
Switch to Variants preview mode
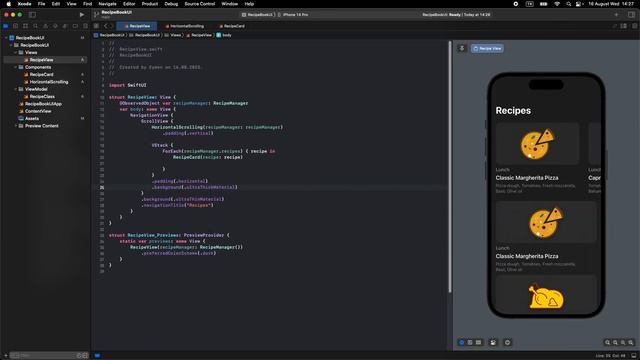coord(478,342)
